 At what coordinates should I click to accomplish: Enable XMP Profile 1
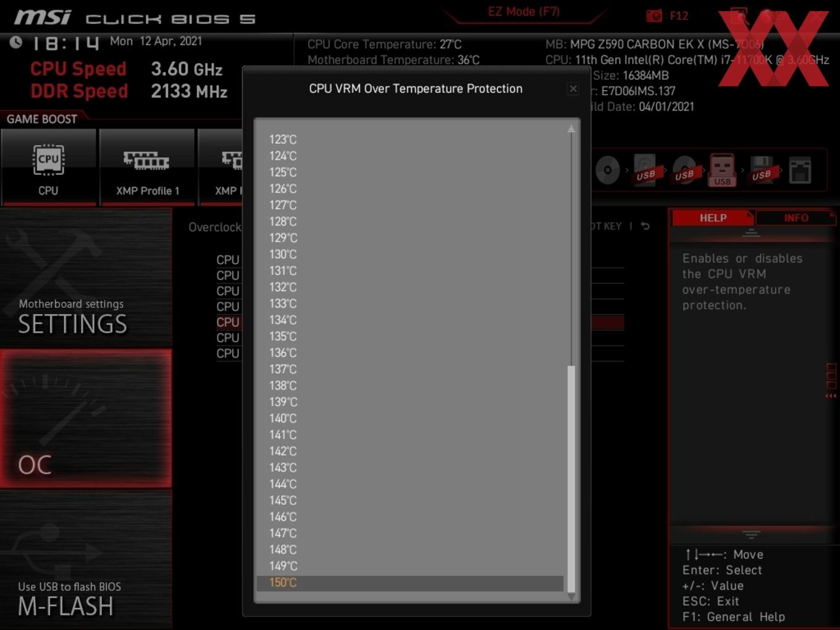(147, 167)
